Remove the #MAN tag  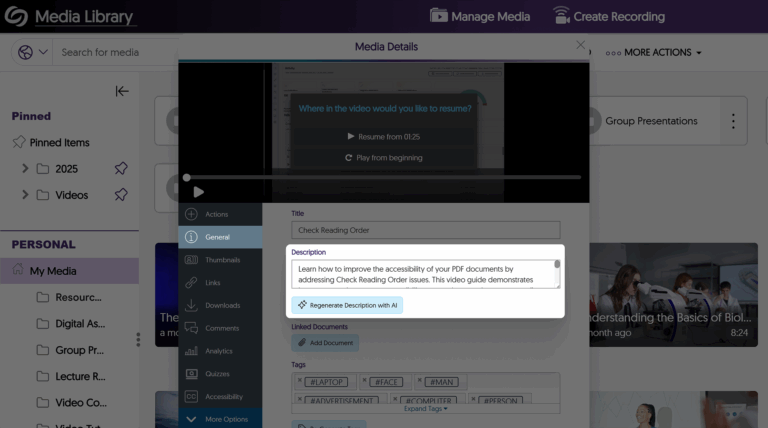point(420,380)
